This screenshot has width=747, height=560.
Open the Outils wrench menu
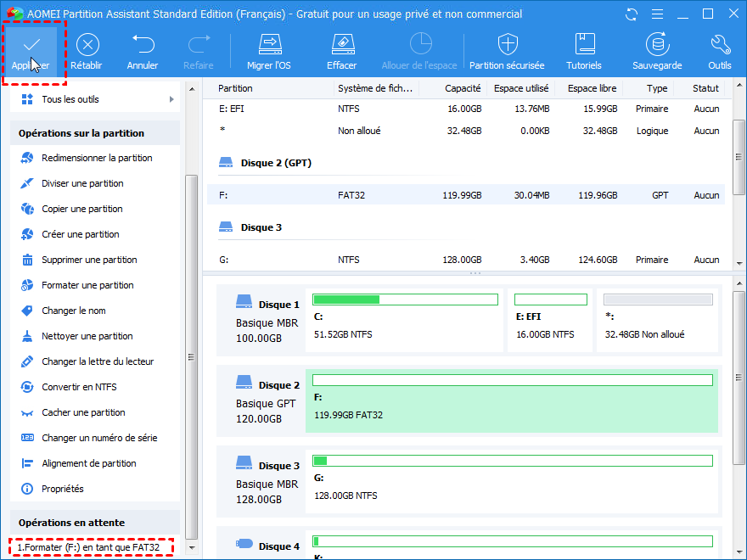[x=720, y=45]
